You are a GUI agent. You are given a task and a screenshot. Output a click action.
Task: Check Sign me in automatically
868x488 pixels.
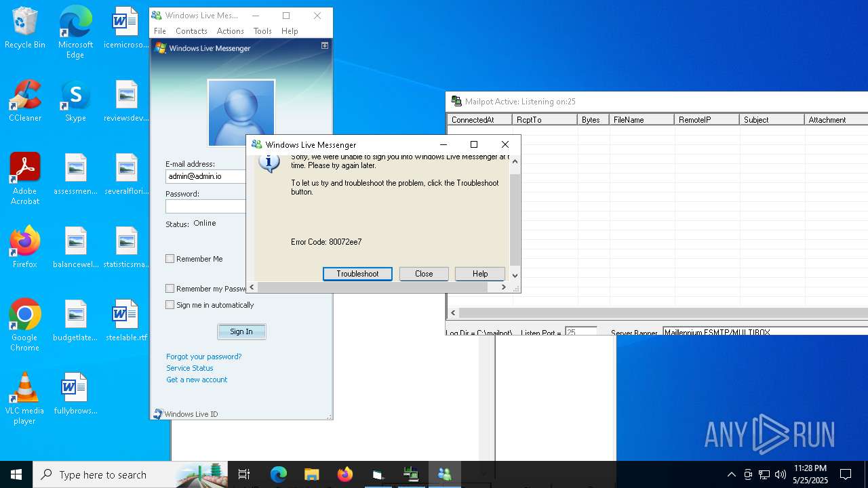click(x=170, y=305)
